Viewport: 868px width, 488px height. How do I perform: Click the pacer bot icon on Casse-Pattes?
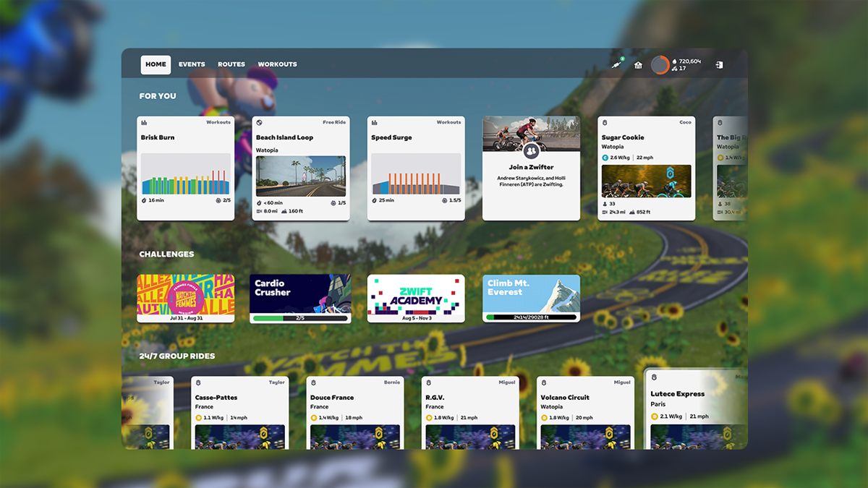[x=198, y=382]
